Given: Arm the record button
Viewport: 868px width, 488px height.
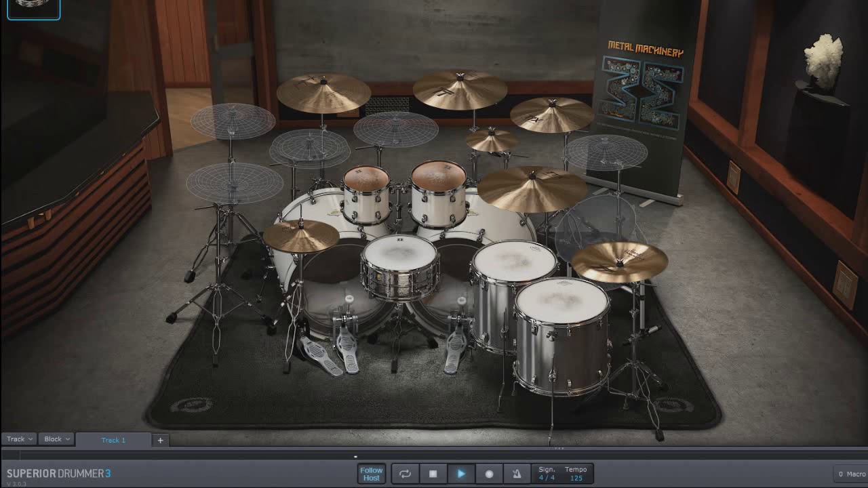Looking at the screenshot, I should [489, 474].
